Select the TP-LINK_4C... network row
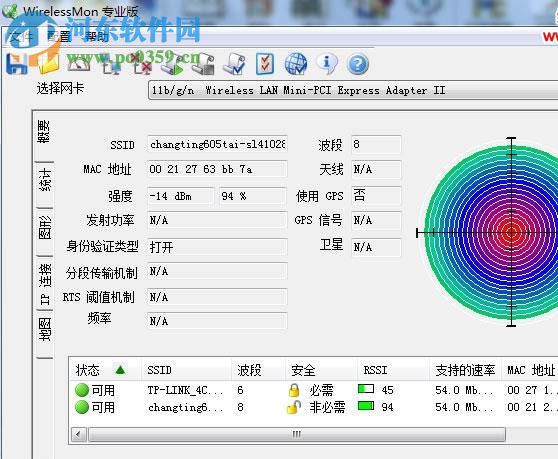The image size is (558, 459). pyautogui.click(x=313, y=390)
